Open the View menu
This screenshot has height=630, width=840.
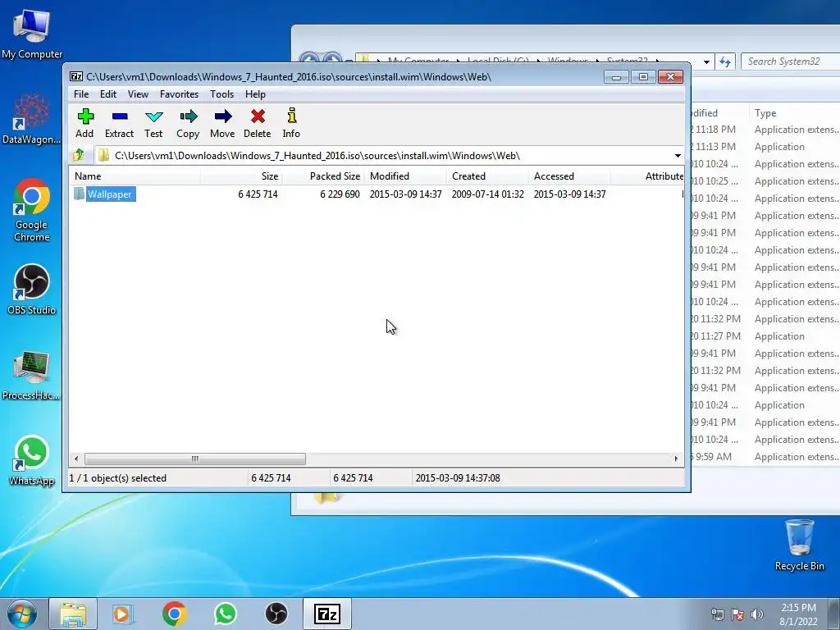[x=138, y=94]
